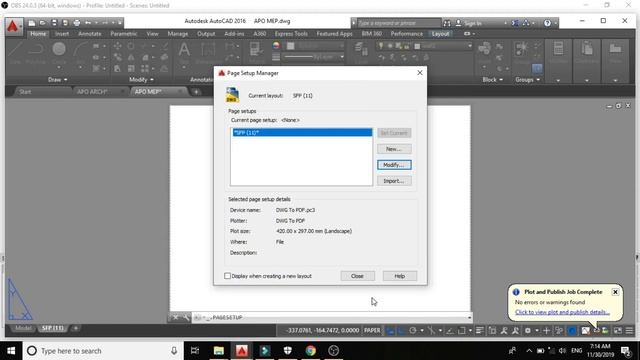
Task: Select *SPP (11)* in page setups list
Action: click(302, 133)
